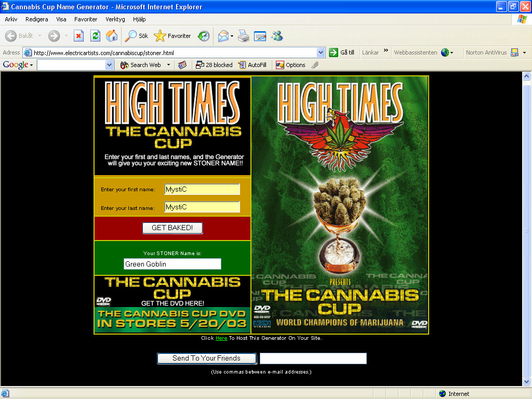
Task: Click the URL address field
Action: click(x=175, y=52)
